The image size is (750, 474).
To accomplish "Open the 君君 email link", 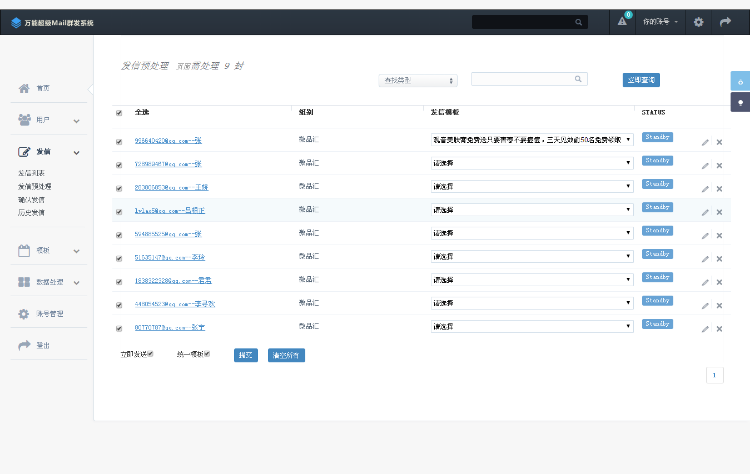I will click(173, 281).
